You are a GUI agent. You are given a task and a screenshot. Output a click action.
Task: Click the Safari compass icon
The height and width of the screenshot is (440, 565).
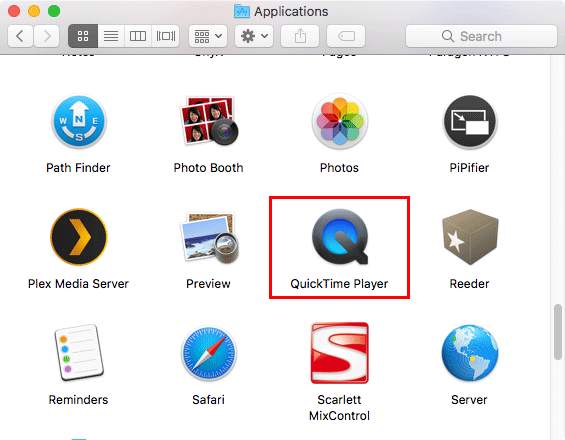click(209, 354)
